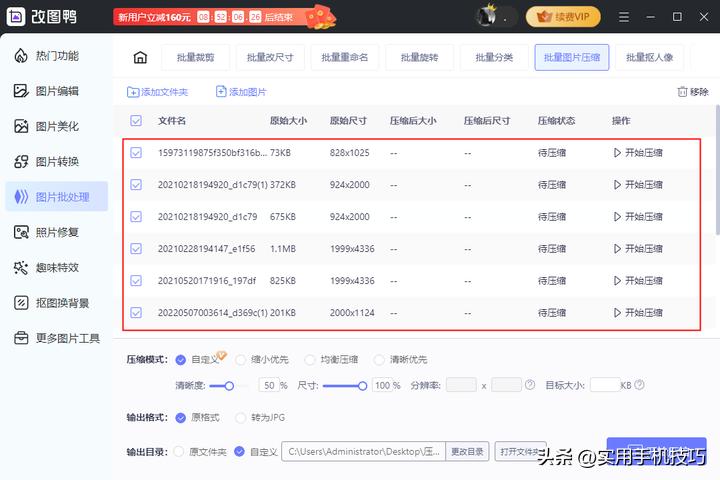Start compressing 20210228194147_e1f56 file
This screenshot has height=480, width=720.
638,248
